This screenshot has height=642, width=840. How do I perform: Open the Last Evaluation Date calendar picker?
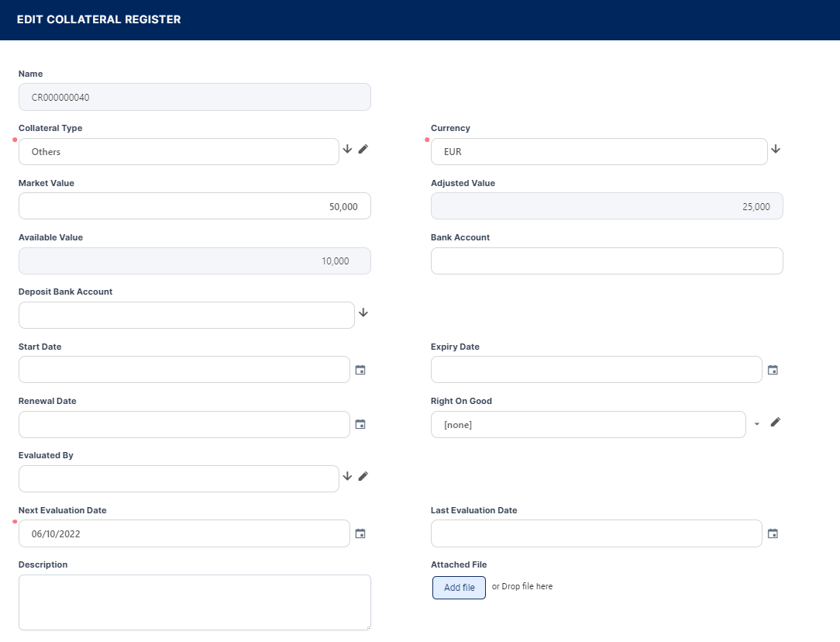click(x=773, y=533)
